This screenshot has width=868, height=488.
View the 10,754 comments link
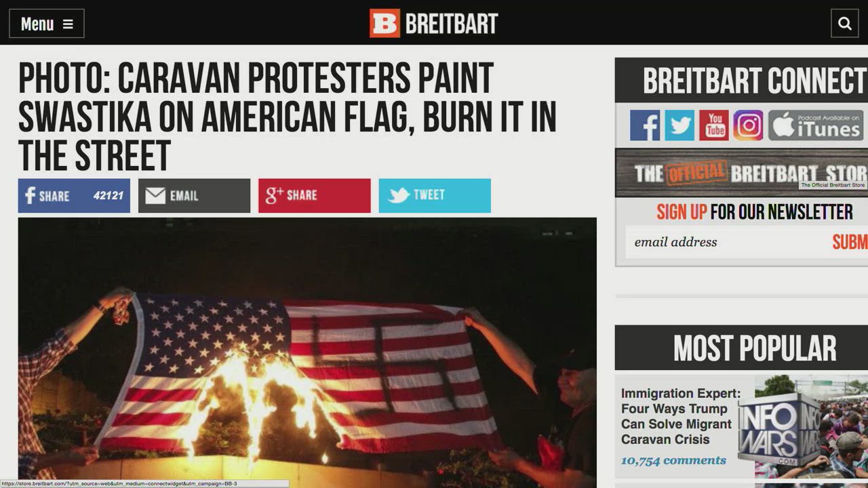pos(673,460)
